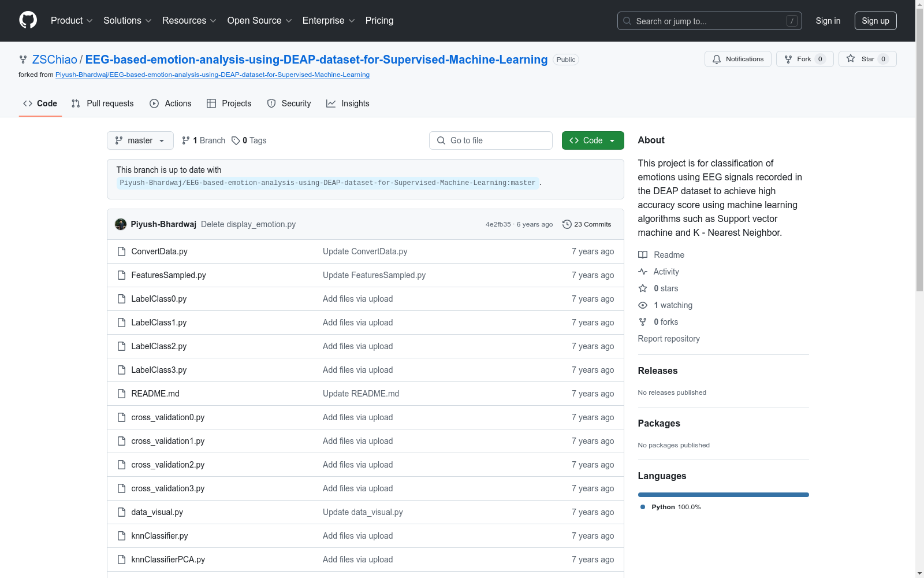This screenshot has width=924, height=578.
Task: Star this repository
Action: point(867,59)
